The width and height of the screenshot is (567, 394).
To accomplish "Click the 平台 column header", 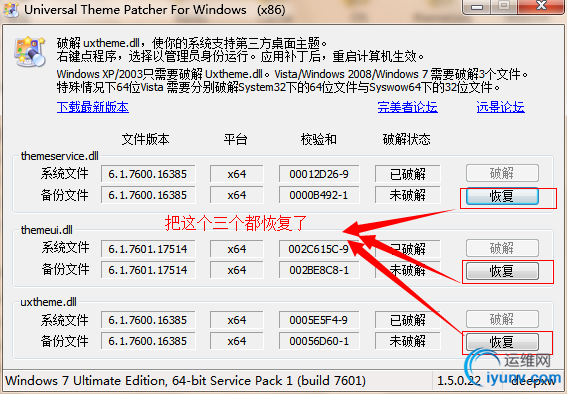I will pos(235,139).
